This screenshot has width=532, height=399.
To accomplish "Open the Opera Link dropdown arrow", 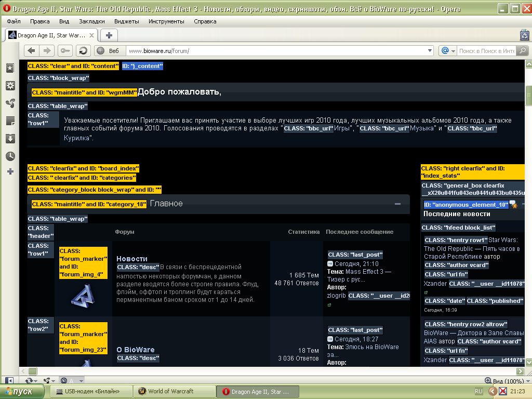I will [x=36, y=381].
